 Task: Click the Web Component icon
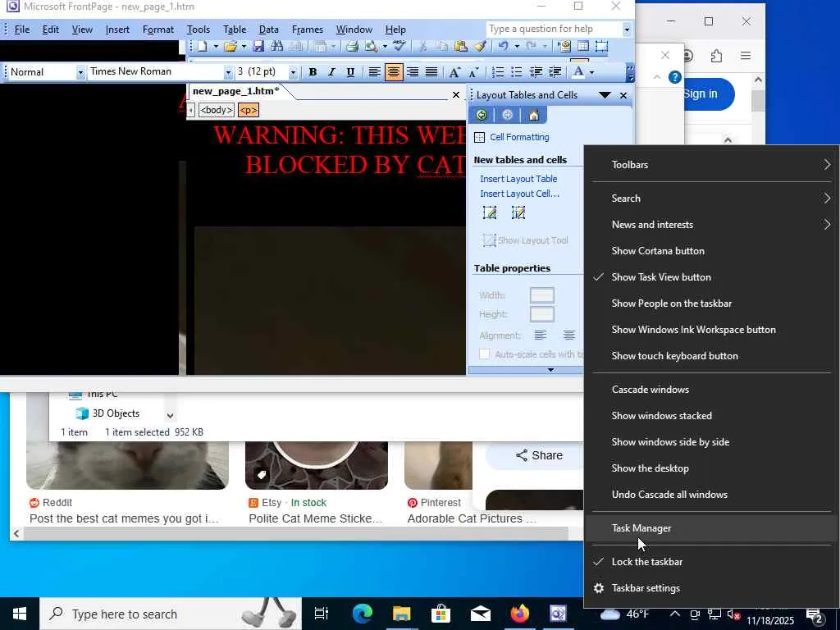pyautogui.click(x=564, y=47)
